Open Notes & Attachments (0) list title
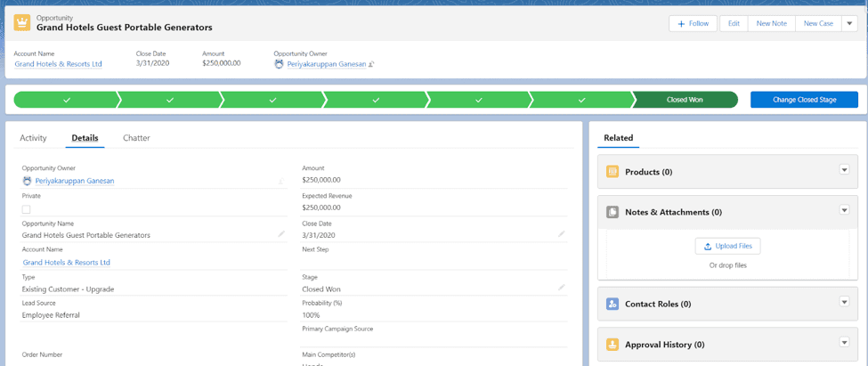 (673, 212)
